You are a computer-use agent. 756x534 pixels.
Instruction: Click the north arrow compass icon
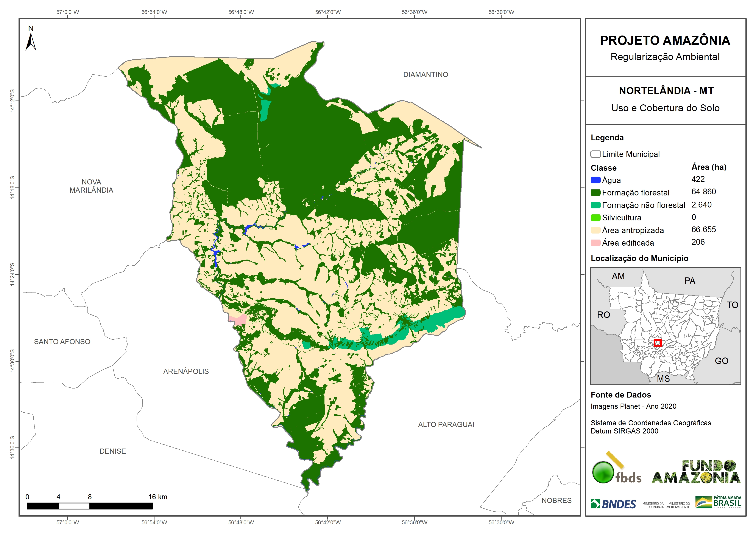click(31, 40)
